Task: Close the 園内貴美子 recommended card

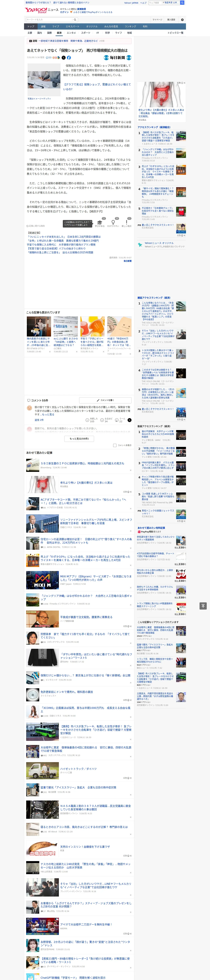Action: [x=50, y=351]
